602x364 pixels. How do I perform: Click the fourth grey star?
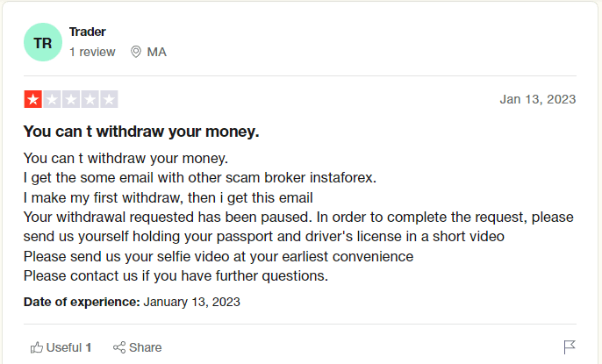pyautogui.click(x=90, y=99)
